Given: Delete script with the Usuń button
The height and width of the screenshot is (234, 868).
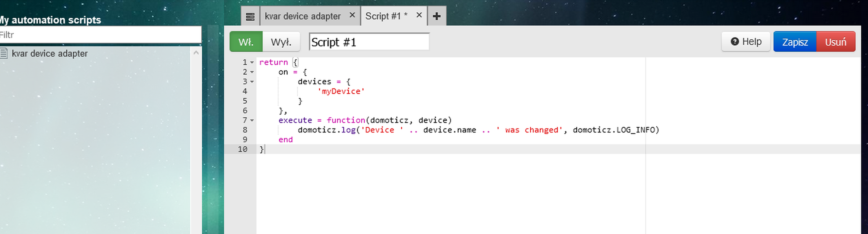Looking at the screenshot, I should (x=836, y=42).
